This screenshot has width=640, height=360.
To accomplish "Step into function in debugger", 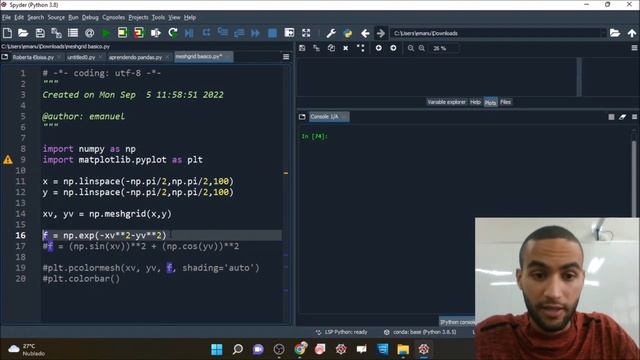I will 223,33.
